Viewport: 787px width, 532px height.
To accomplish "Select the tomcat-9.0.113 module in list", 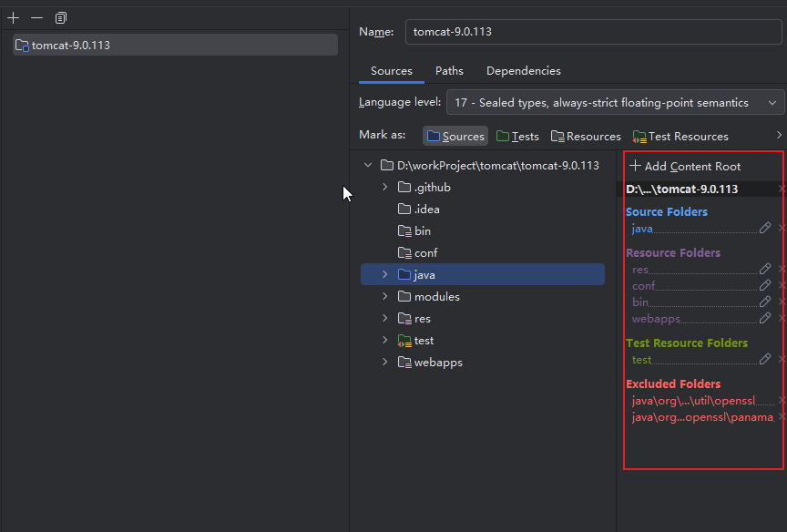I will coord(175,46).
